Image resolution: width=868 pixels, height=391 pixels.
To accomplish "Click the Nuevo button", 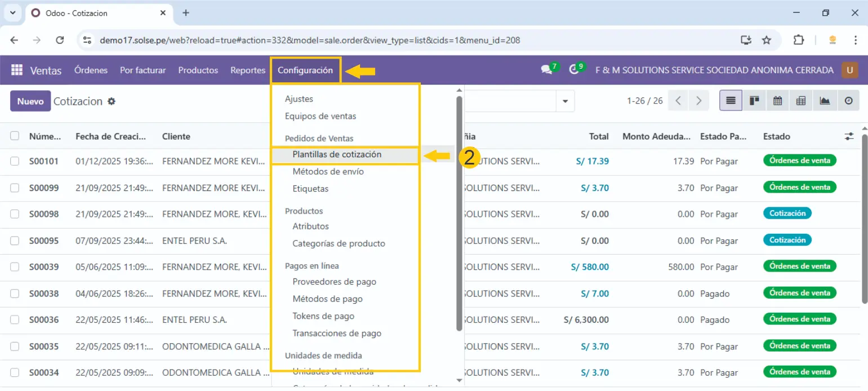I will pyautogui.click(x=30, y=101).
